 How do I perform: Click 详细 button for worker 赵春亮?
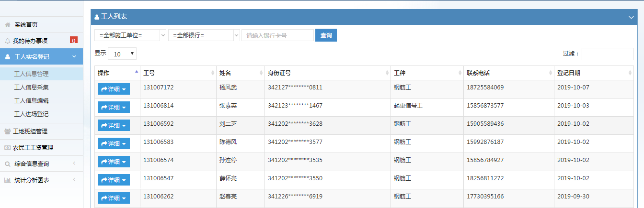pyautogui.click(x=114, y=198)
